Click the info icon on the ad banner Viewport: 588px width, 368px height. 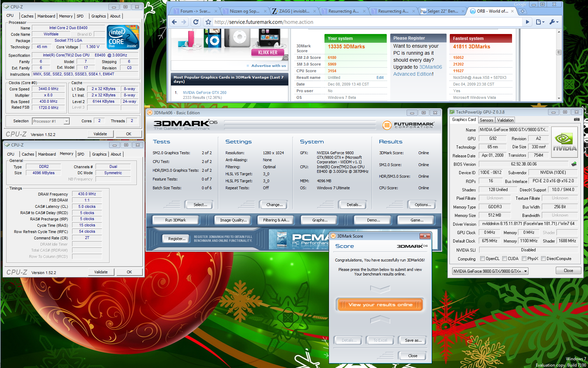pos(286,57)
